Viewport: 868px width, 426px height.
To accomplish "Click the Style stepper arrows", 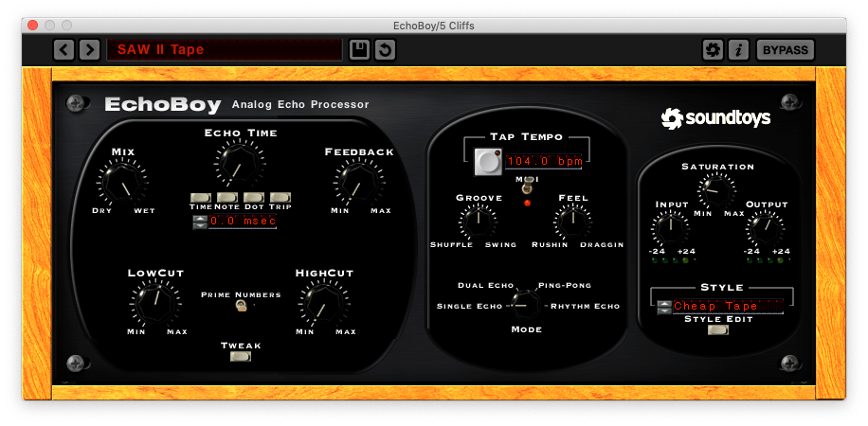I will tap(663, 307).
